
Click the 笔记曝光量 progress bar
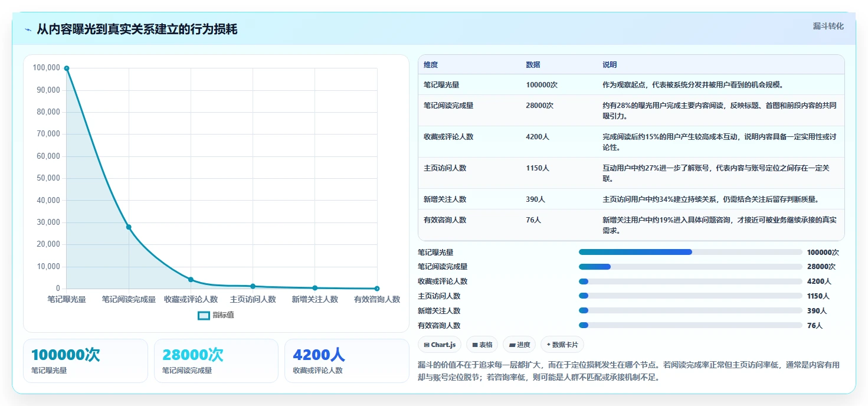point(690,252)
